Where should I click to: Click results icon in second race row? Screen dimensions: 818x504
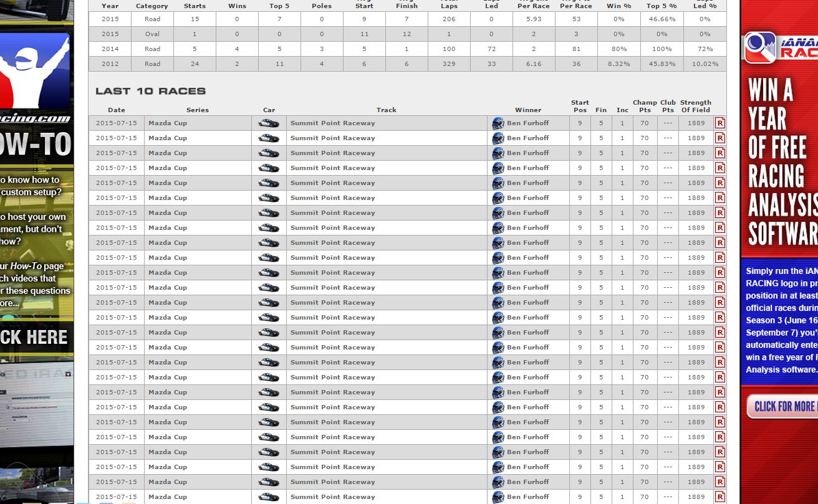[719, 138]
